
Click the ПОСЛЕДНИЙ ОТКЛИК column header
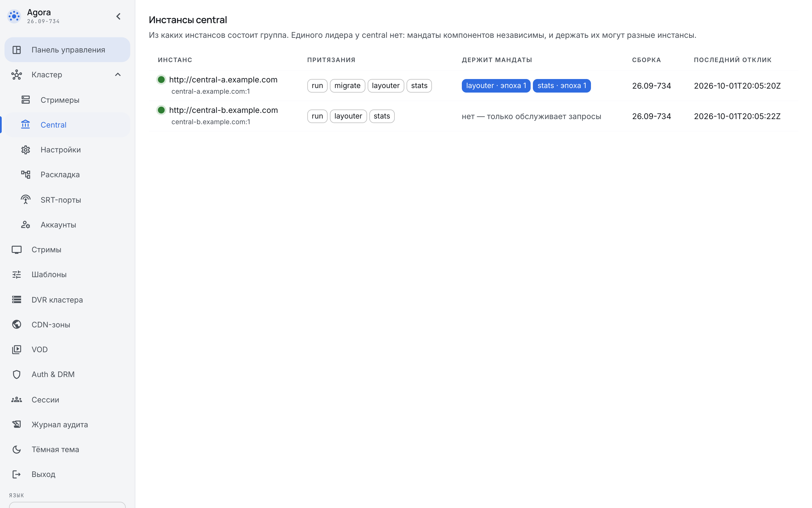(x=732, y=60)
